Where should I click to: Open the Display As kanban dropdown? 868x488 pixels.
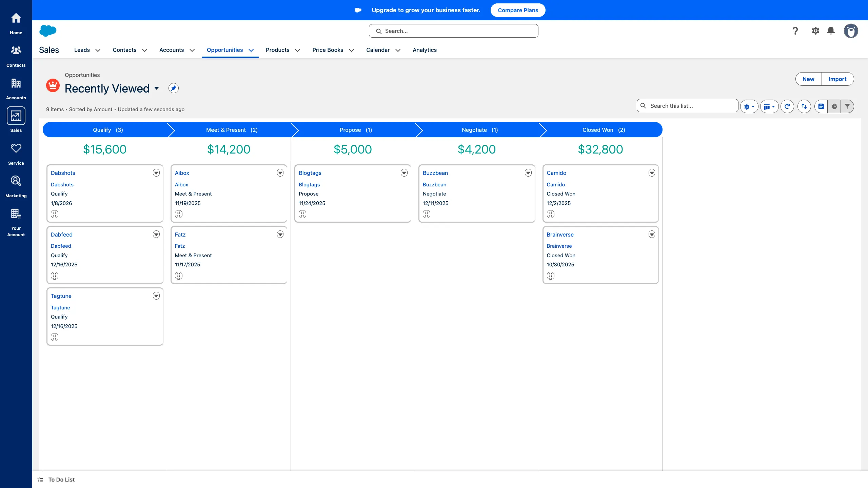pyautogui.click(x=769, y=106)
